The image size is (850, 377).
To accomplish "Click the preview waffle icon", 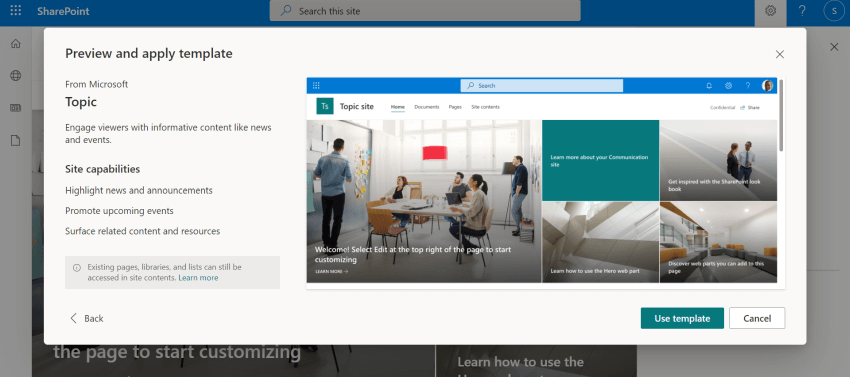I will 316,86.
